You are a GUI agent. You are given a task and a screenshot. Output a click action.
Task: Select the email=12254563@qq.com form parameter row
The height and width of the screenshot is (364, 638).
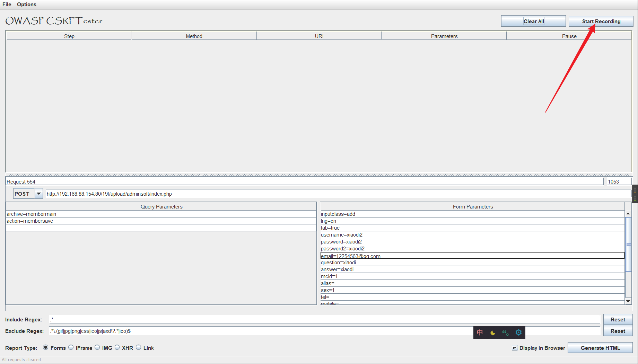(381, 256)
